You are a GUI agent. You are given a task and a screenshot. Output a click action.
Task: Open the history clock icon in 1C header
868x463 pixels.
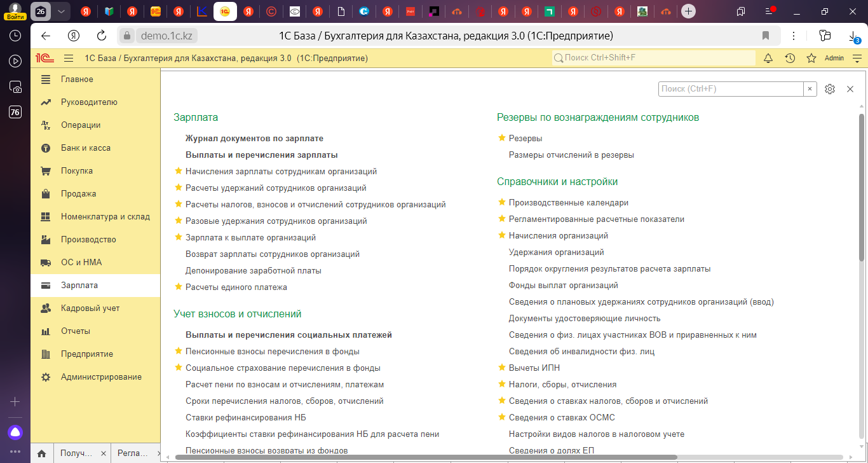[x=790, y=58]
